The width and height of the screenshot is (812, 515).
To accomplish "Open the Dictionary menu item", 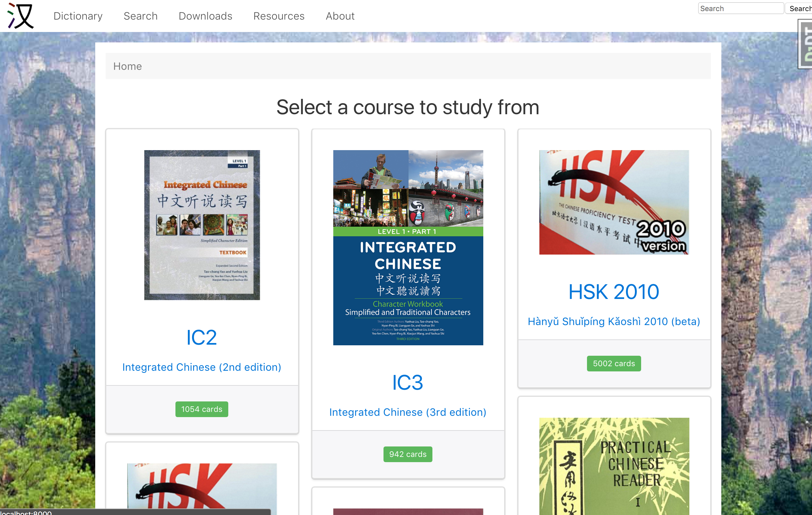I will [x=78, y=16].
